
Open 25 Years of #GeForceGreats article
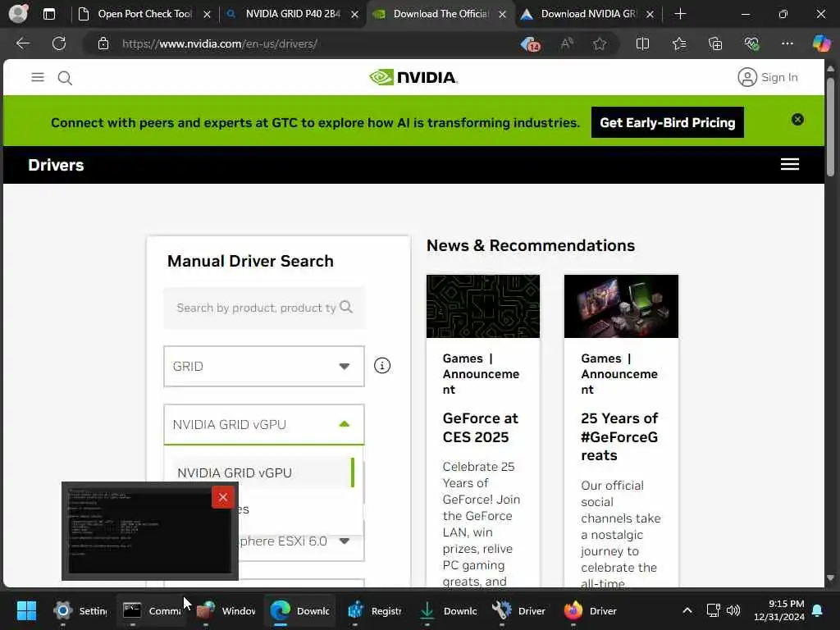pyautogui.click(x=619, y=436)
